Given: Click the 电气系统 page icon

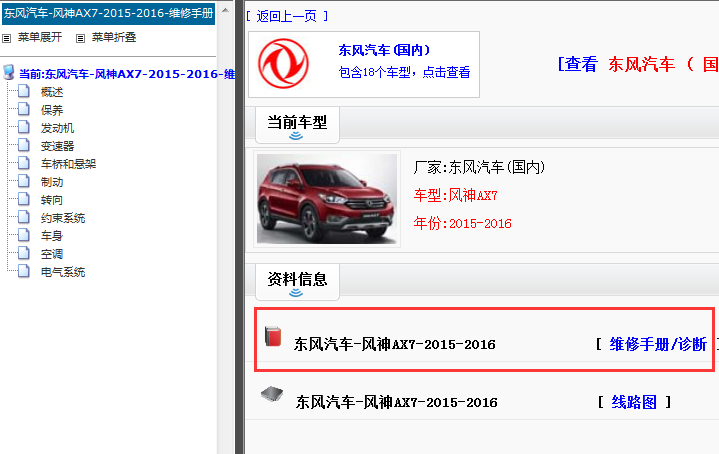Looking at the screenshot, I should pos(24,271).
